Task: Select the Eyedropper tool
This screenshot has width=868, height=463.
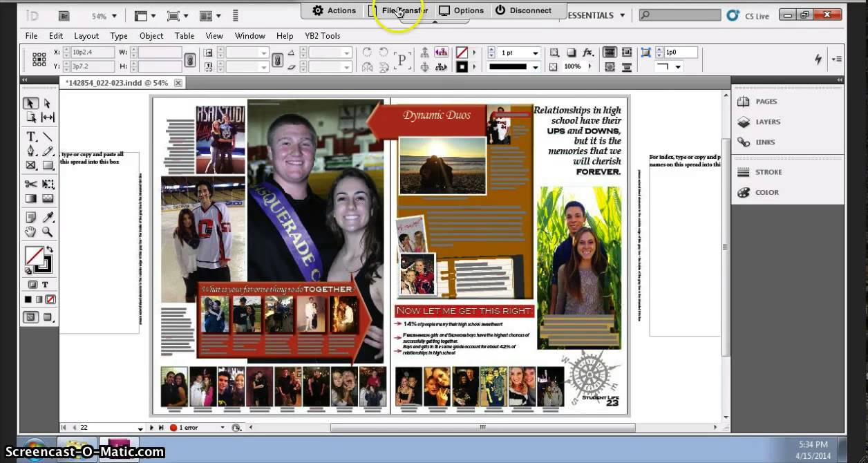Action: tap(48, 218)
